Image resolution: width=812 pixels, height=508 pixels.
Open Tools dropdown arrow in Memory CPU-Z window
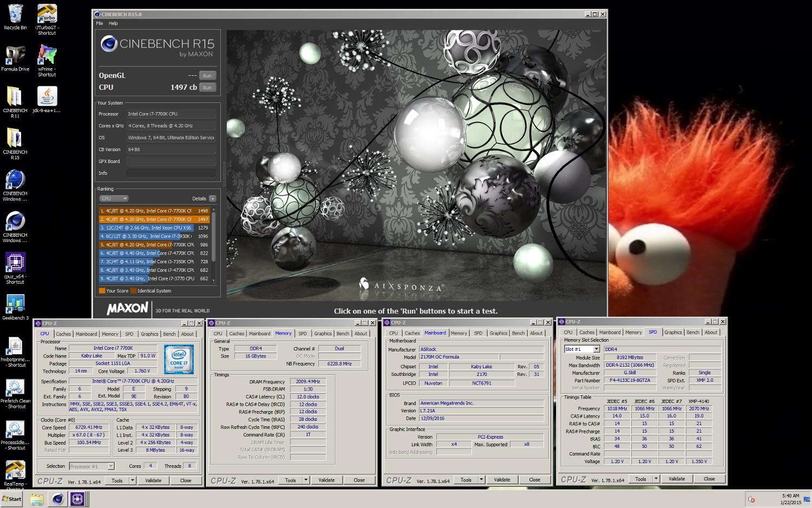point(305,480)
